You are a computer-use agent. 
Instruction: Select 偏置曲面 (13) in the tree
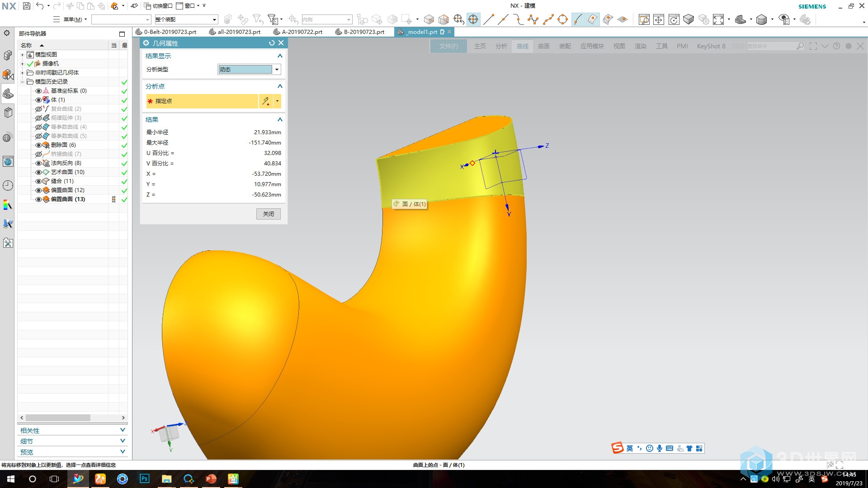click(x=68, y=199)
